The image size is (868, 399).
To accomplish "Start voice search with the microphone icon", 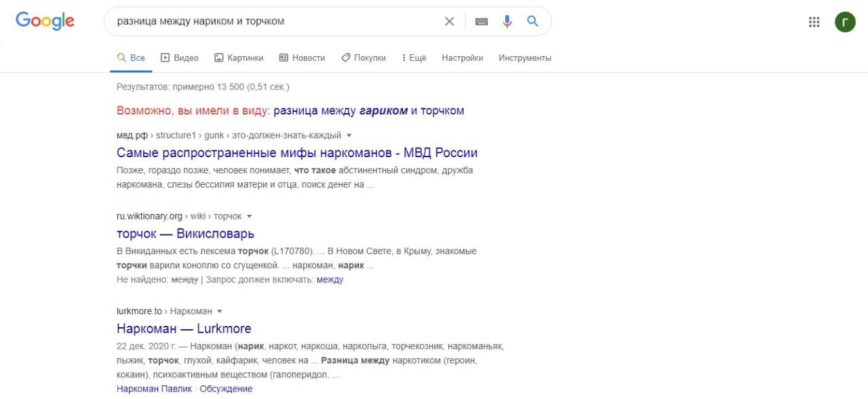I will pyautogui.click(x=507, y=21).
